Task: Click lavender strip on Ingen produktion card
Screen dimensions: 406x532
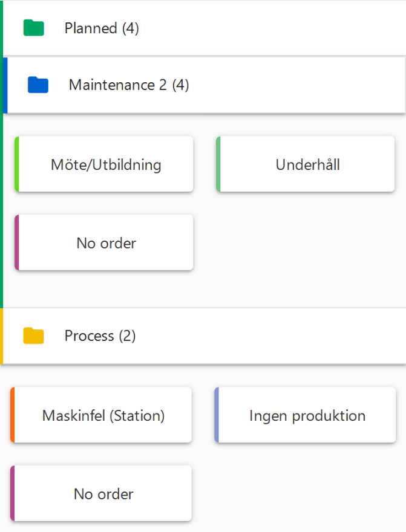Action: [x=217, y=415]
